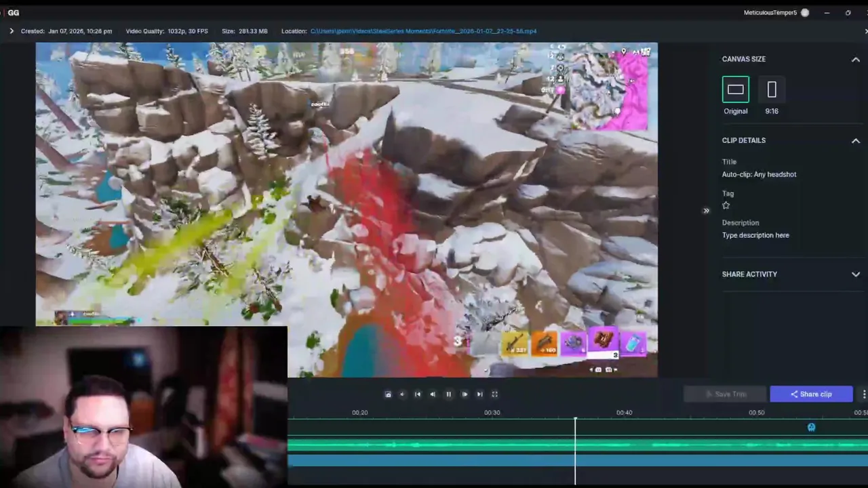Skip to the clip start
The image size is (868, 488).
[x=418, y=394]
